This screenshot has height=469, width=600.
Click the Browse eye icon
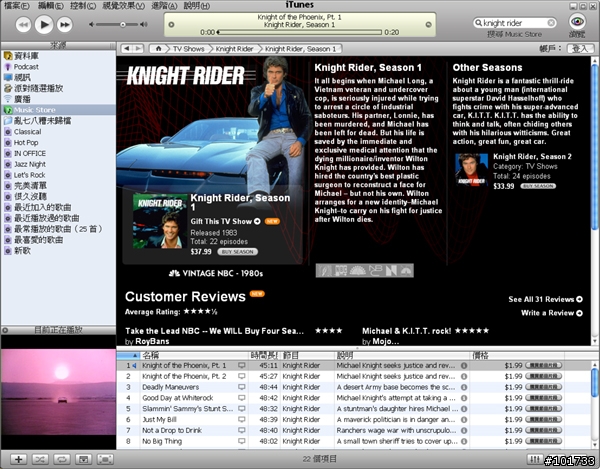pyautogui.click(x=577, y=21)
